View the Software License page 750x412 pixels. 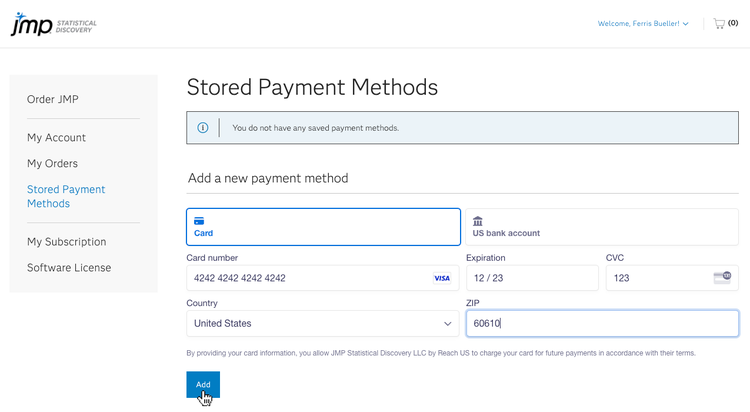69,268
